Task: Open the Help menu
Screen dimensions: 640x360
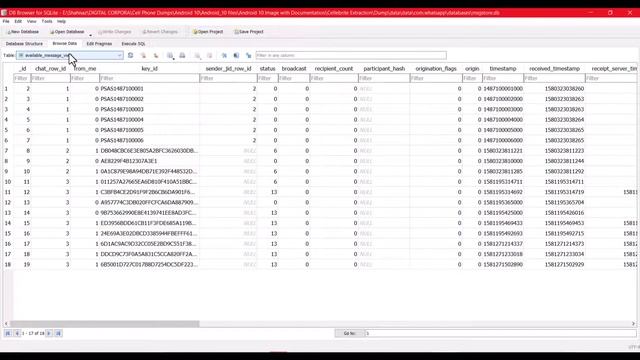Action: pos(62,21)
